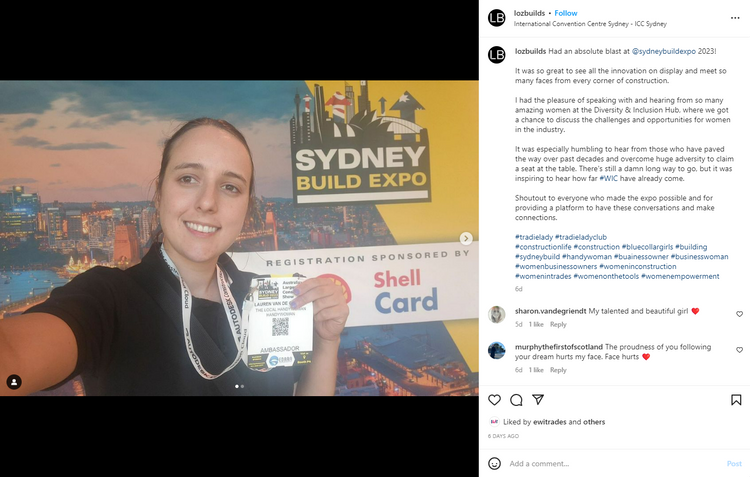Open the comment speech bubble icon

coord(516,400)
